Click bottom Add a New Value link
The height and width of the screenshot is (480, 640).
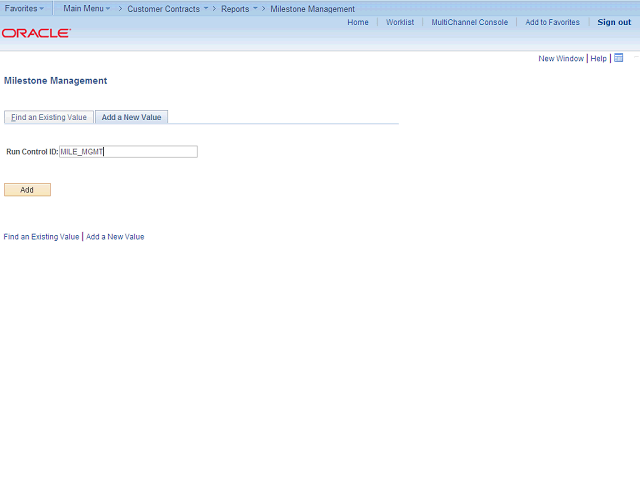pos(115,237)
